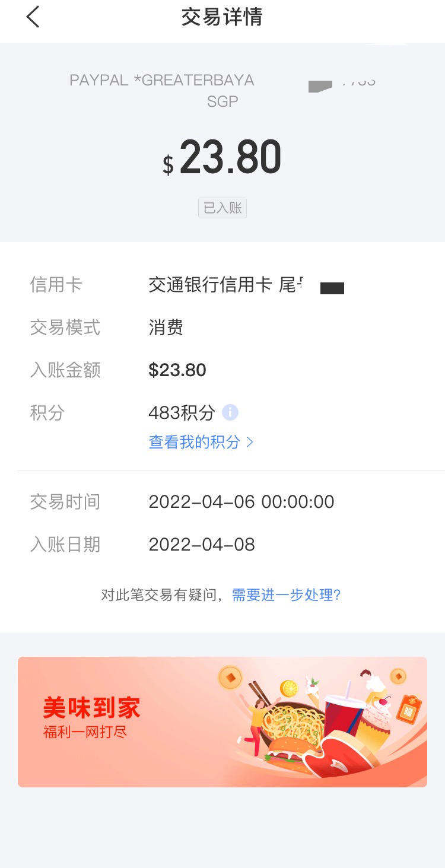The image size is (445, 868).
Task: Open the 美味到家 promotional banner
Action: (223, 722)
